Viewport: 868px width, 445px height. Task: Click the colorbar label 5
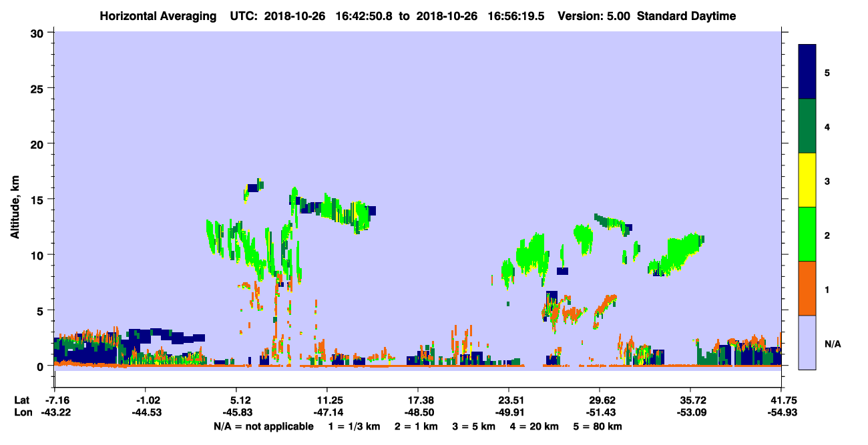click(827, 73)
